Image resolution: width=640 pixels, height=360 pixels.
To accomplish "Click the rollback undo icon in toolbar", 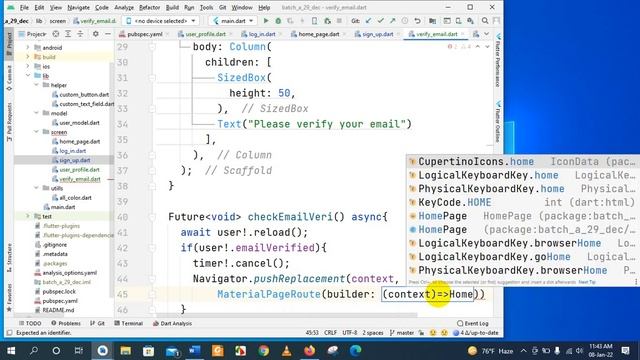I will (x=417, y=20).
